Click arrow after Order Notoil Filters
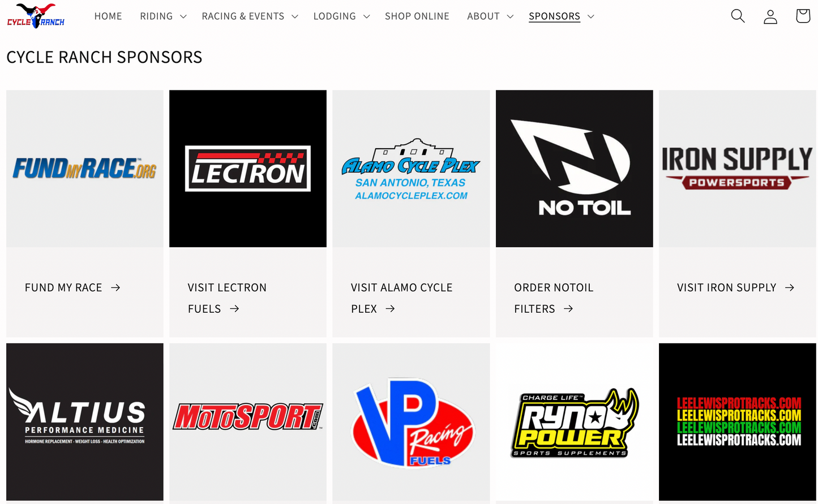The width and height of the screenshot is (818, 504). (568, 309)
